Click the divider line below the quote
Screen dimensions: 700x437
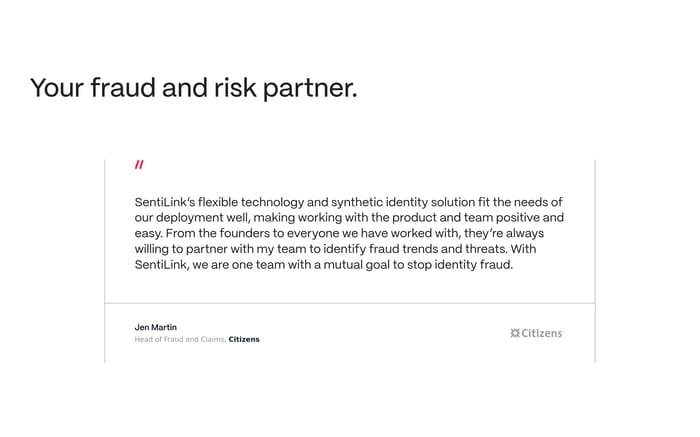350,303
